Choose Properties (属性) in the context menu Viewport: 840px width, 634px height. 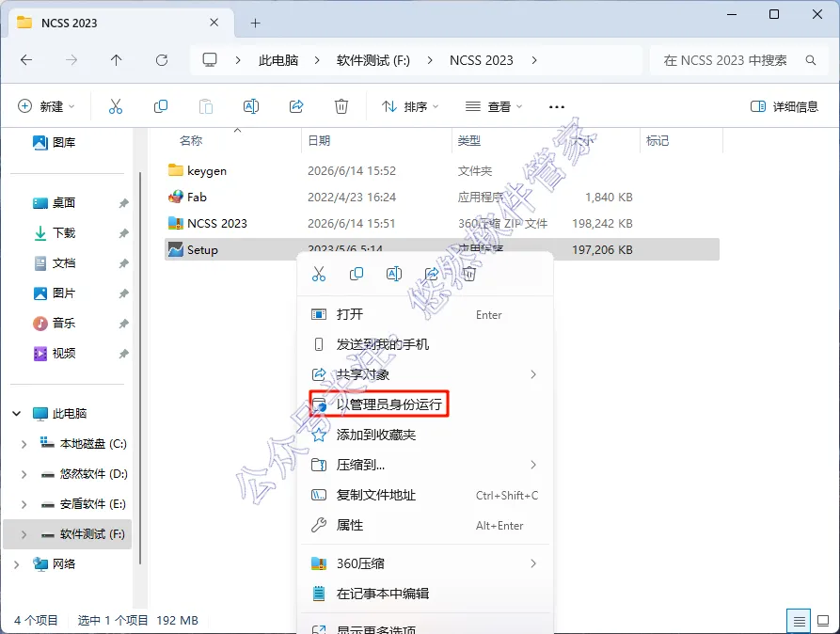click(x=425, y=525)
